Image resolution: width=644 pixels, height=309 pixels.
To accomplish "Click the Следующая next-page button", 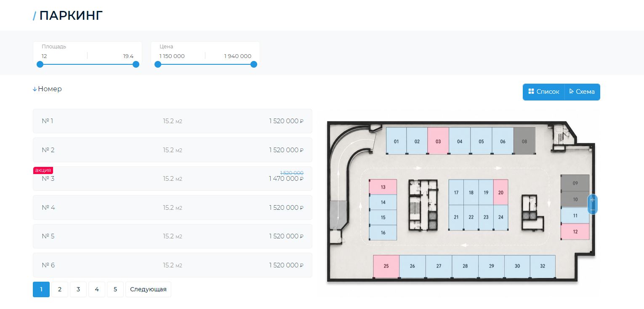I will pos(148,289).
